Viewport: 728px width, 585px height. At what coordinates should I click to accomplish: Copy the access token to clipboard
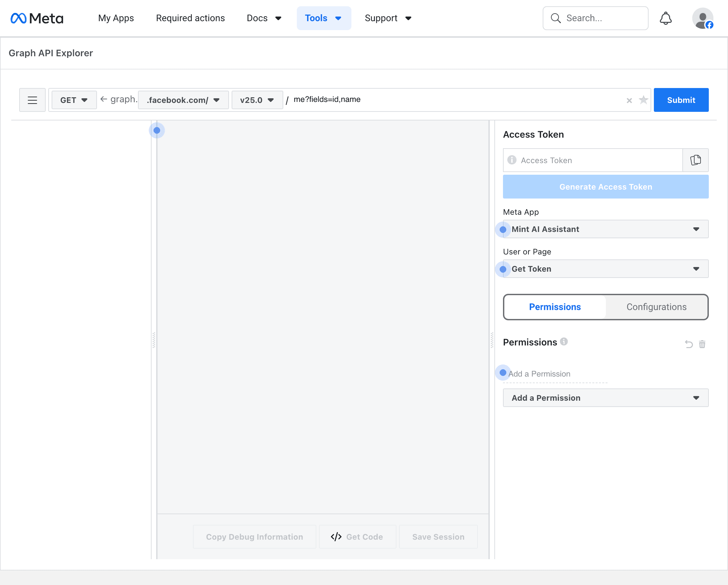[695, 160]
